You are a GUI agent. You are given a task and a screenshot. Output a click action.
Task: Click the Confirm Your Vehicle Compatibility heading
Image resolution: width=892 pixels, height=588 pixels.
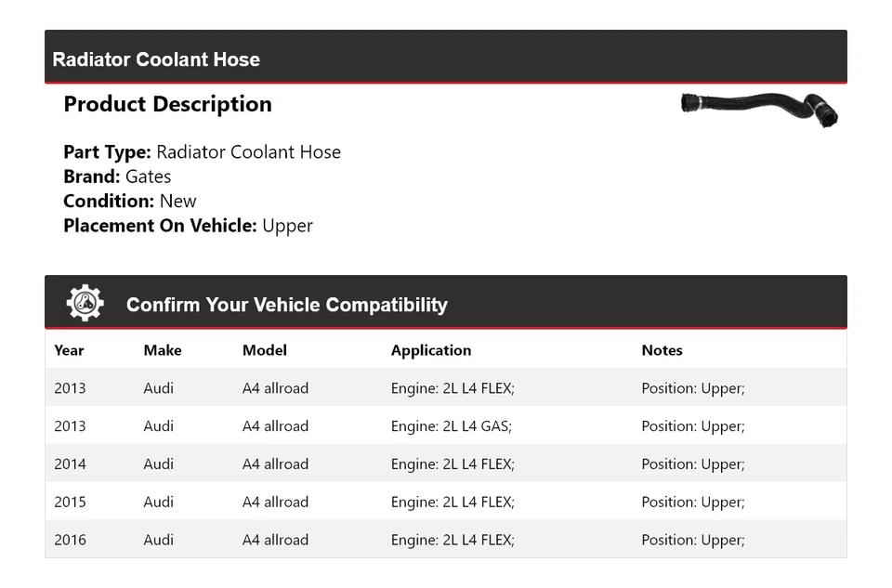pyautogui.click(x=286, y=305)
